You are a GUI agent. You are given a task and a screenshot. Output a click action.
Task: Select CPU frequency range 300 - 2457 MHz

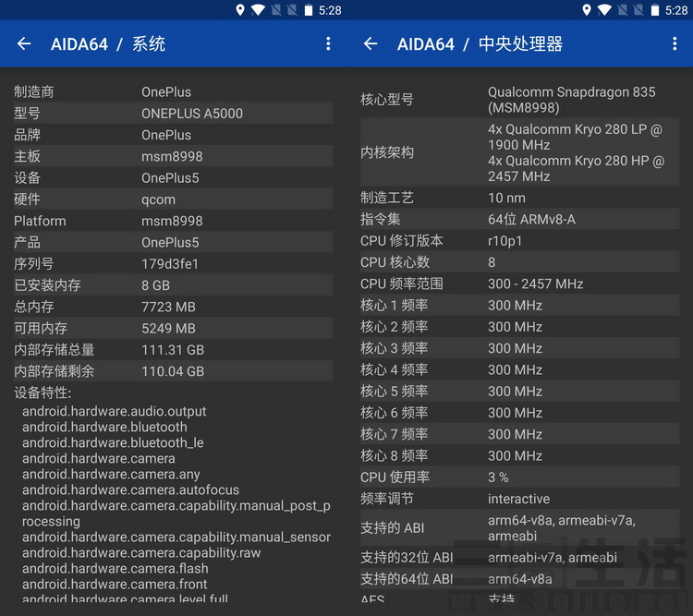point(536,284)
